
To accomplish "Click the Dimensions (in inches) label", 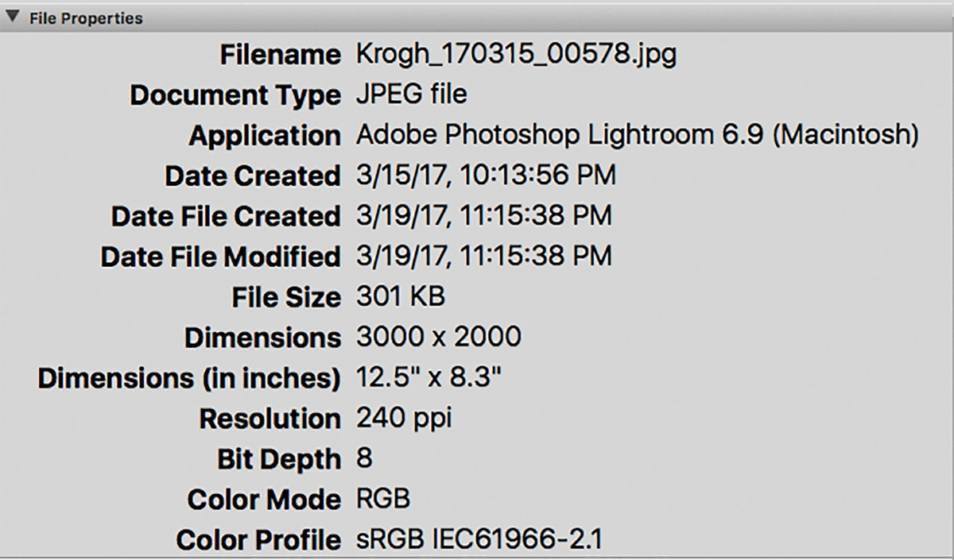I will (x=188, y=378).
